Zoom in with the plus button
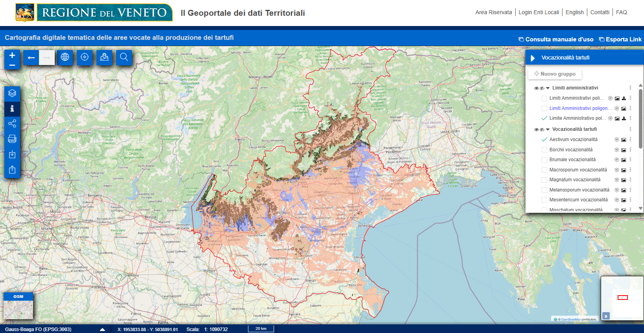Image resolution: width=644 pixels, height=333 pixels. coord(12,55)
